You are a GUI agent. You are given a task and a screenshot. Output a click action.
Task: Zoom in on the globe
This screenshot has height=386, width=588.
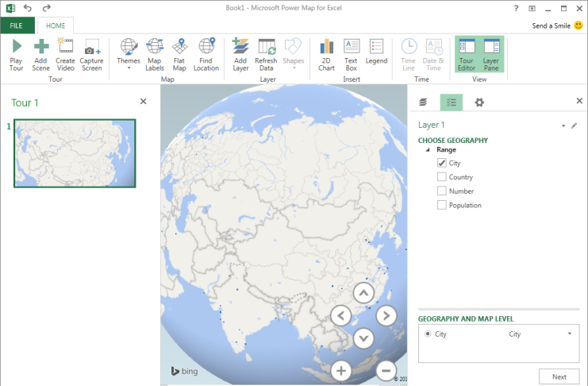click(341, 371)
